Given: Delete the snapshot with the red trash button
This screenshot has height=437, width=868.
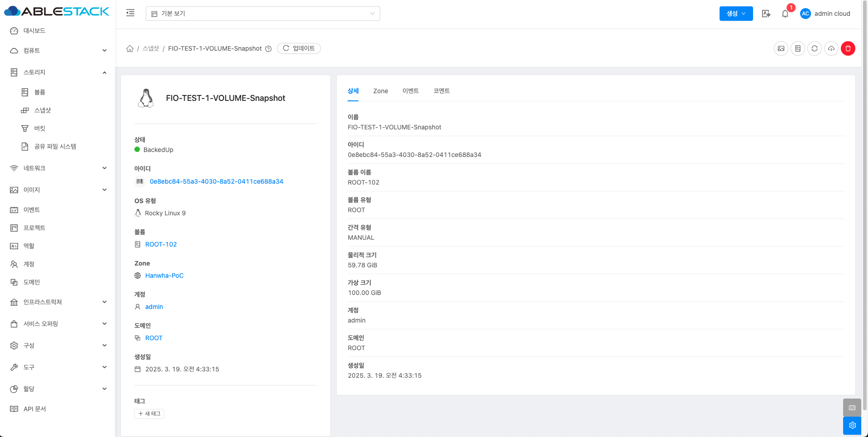Looking at the screenshot, I should [848, 48].
